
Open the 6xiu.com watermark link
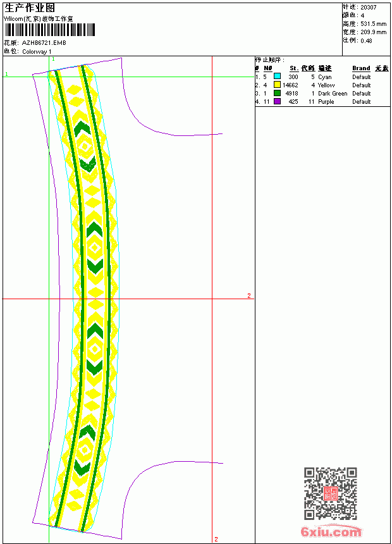tap(331, 531)
